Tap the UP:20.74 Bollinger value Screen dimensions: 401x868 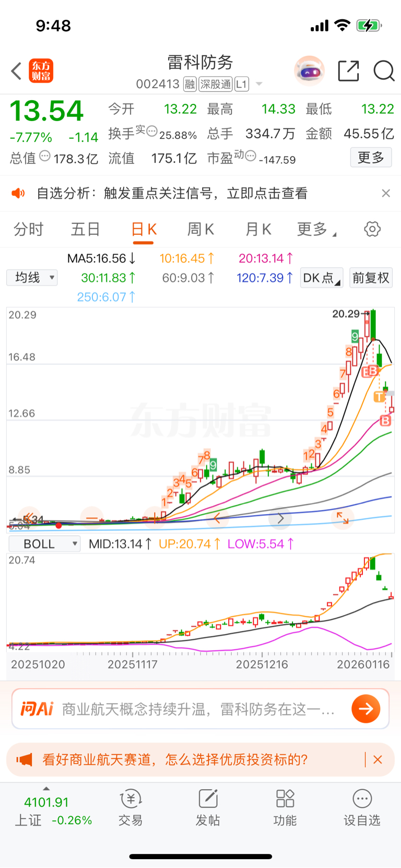[x=190, y=544]
